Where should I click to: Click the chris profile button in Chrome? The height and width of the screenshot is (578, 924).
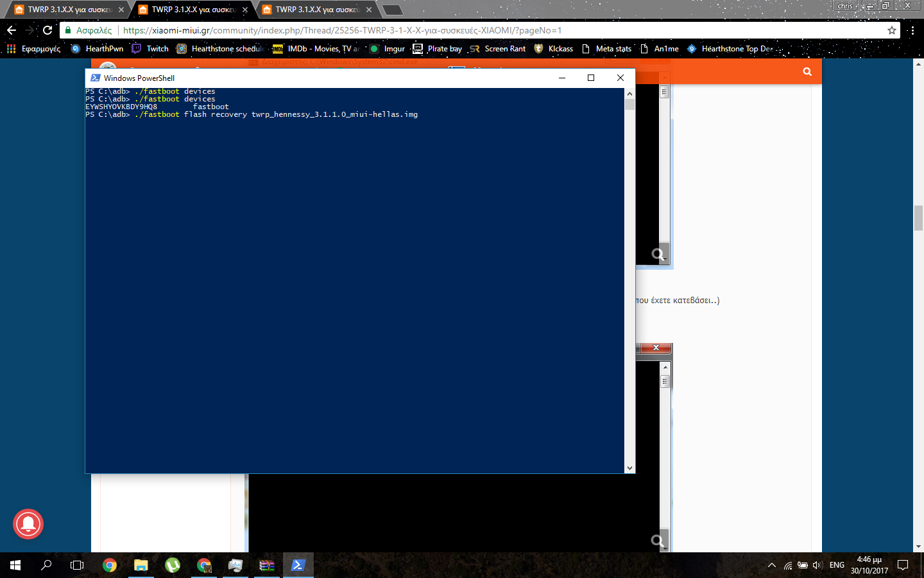click(x=845, y=6)
